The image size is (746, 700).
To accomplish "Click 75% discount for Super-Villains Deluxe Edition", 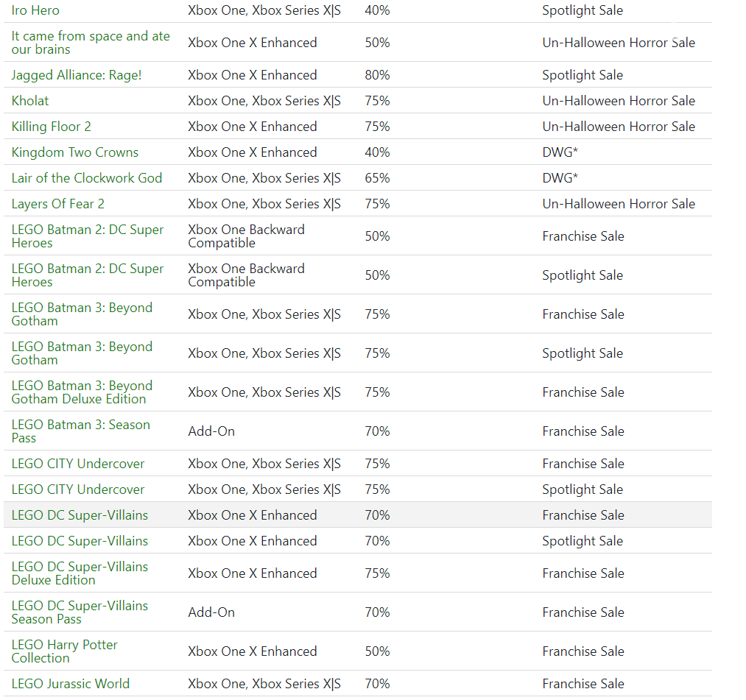I will click(377, 573).
